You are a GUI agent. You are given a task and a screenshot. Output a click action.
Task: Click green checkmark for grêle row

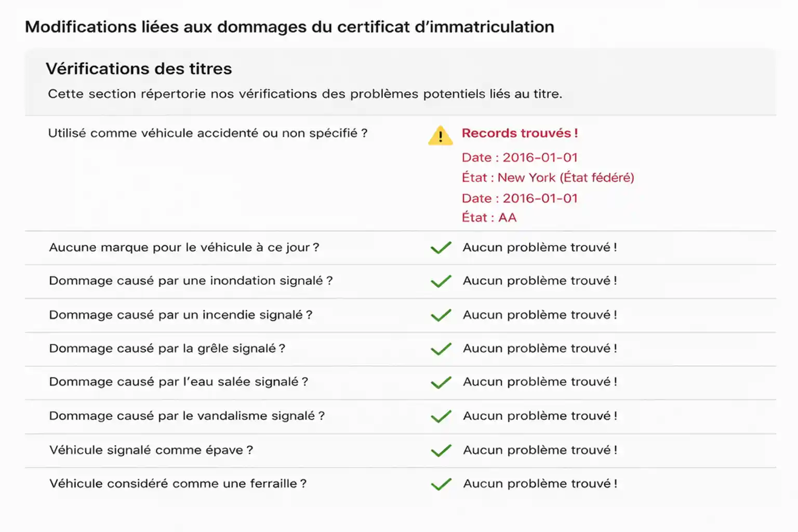pos(441,349)
